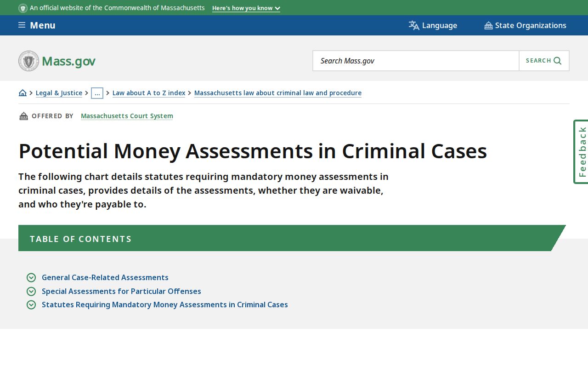
Task: Open the Feedback side tab
Action: (x=581, y=152)
